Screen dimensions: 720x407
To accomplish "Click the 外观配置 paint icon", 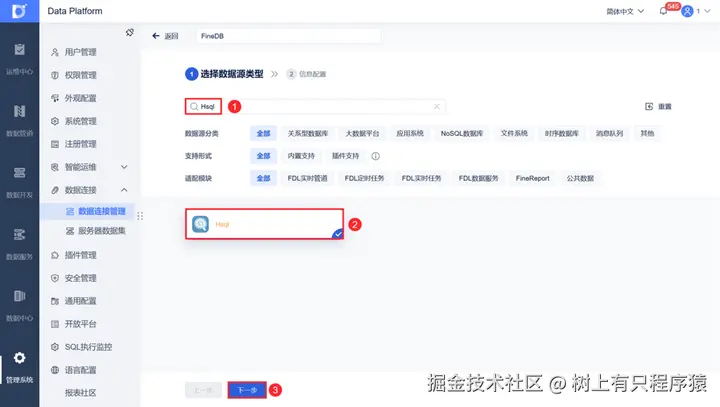I will pos(55,98).
